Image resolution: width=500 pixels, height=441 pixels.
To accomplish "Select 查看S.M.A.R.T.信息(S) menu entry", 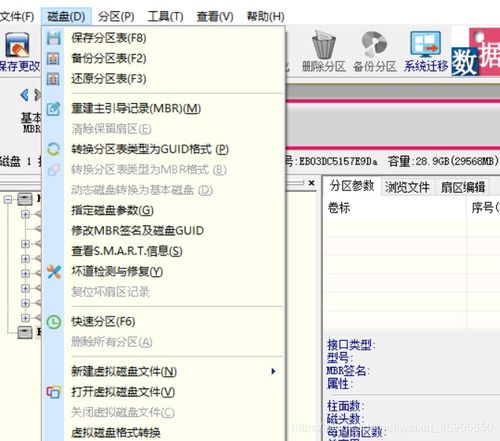I will click(x=163, y=251).
